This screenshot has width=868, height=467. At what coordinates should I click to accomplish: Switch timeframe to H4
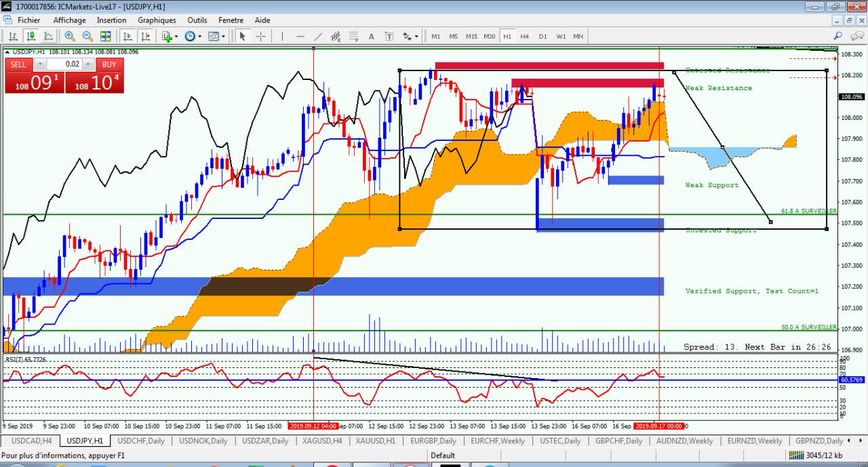(x=525, y=36)
